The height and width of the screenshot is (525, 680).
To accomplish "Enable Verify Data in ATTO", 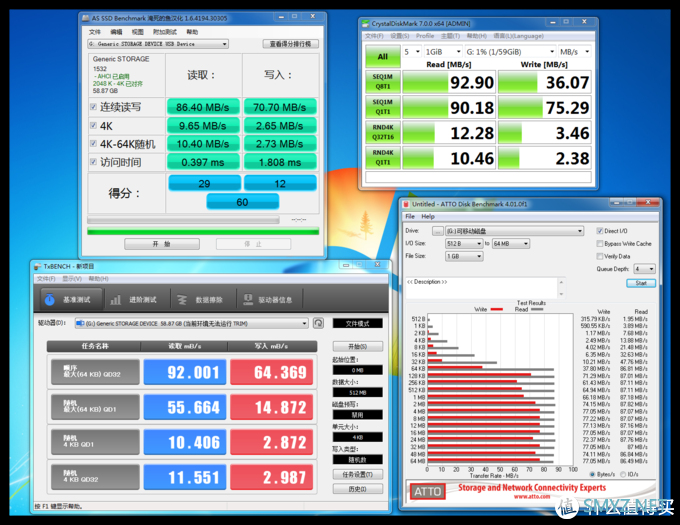I will [x=600, y=256].
